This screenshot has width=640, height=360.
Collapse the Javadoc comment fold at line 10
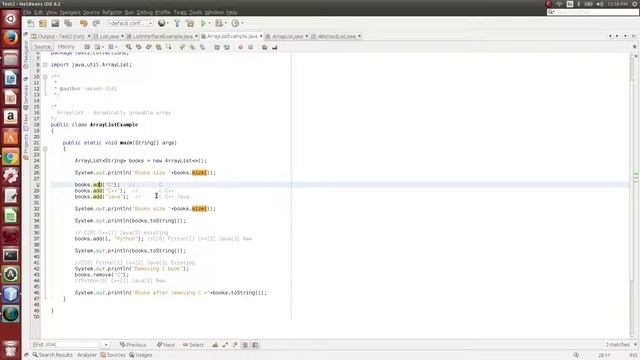(45, 76)
